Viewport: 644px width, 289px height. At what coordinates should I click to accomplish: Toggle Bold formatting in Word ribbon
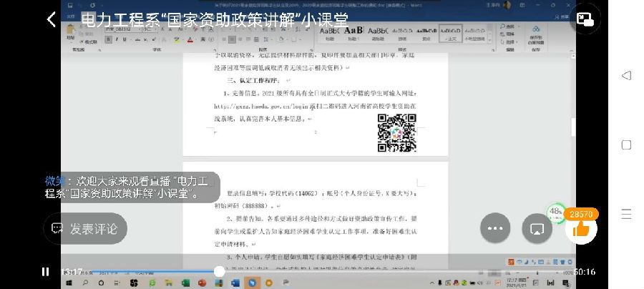pyautogui.click(x=109, y=40)
